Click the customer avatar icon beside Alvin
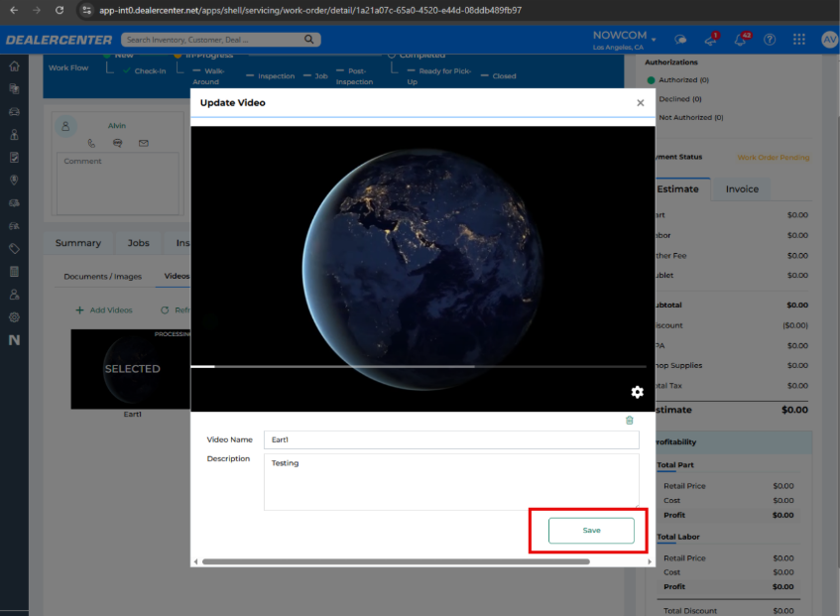 [x=65, y=126]
